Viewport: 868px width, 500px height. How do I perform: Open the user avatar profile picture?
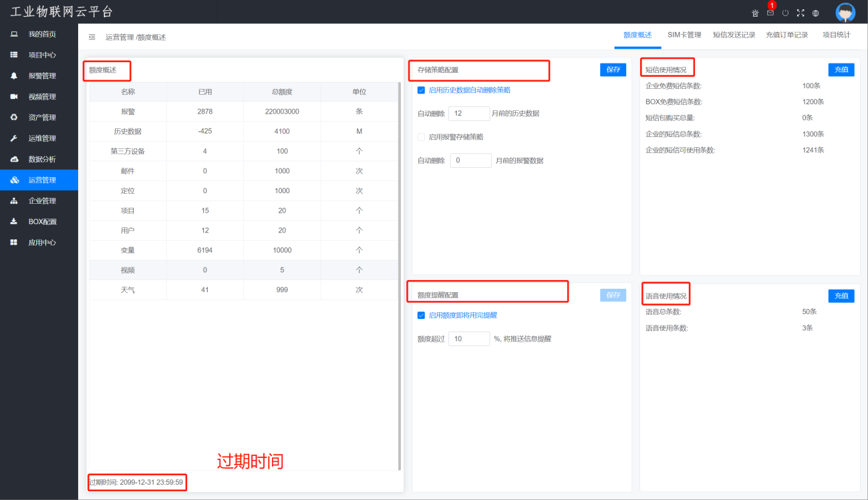click(845, 13)
